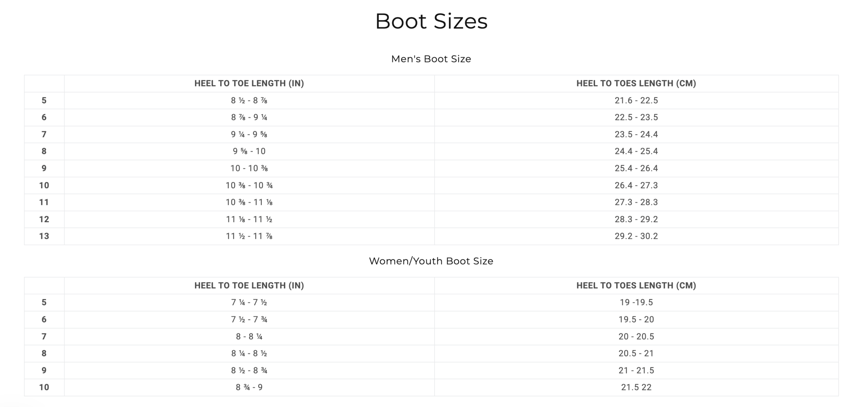
Task: Click the "21.6 - 22.5" cm cell
Action: (636, 100)
